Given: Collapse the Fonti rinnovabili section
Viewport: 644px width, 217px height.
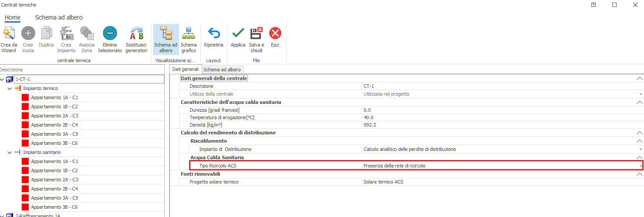Looking at the screenshot, I should (639, 174).
